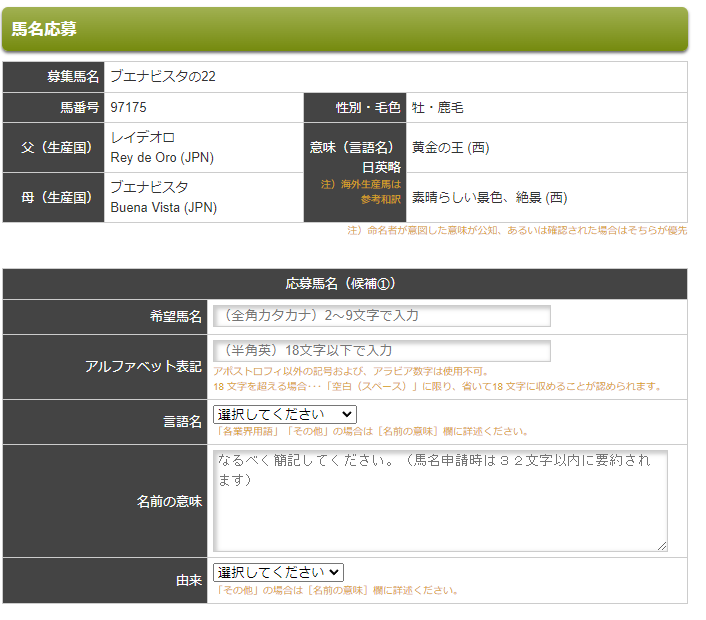Click the 希望馬名 field label
This screenshot has height=620, width=706.
click(x=175, y=316)
